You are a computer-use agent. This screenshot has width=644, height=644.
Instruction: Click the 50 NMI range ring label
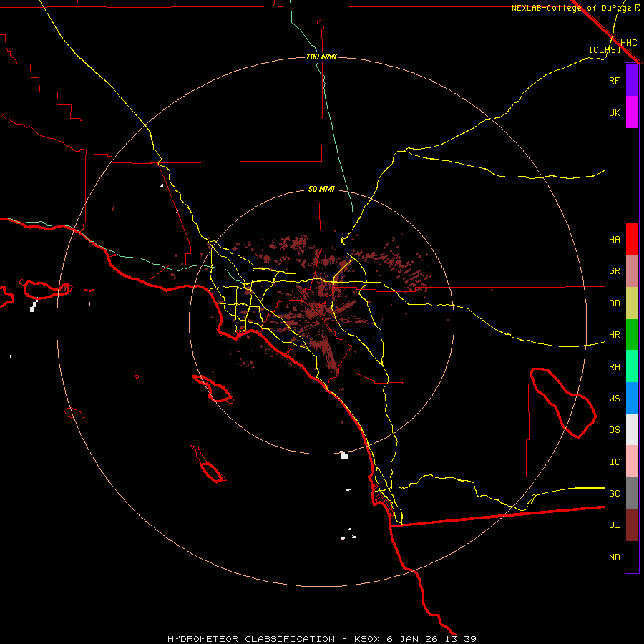321,189
